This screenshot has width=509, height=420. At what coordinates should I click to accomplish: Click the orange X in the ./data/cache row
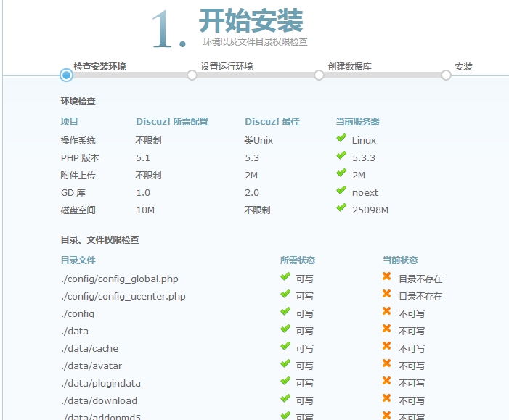click(386, 346)
